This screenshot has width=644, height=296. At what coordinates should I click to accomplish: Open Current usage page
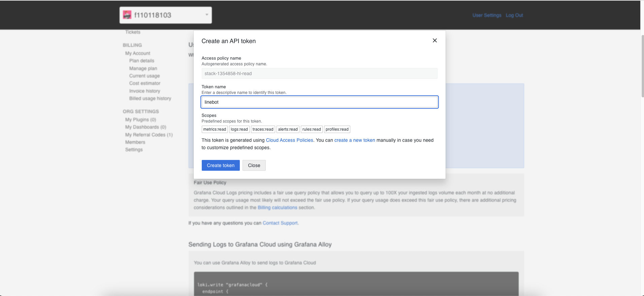pos(144,76)
